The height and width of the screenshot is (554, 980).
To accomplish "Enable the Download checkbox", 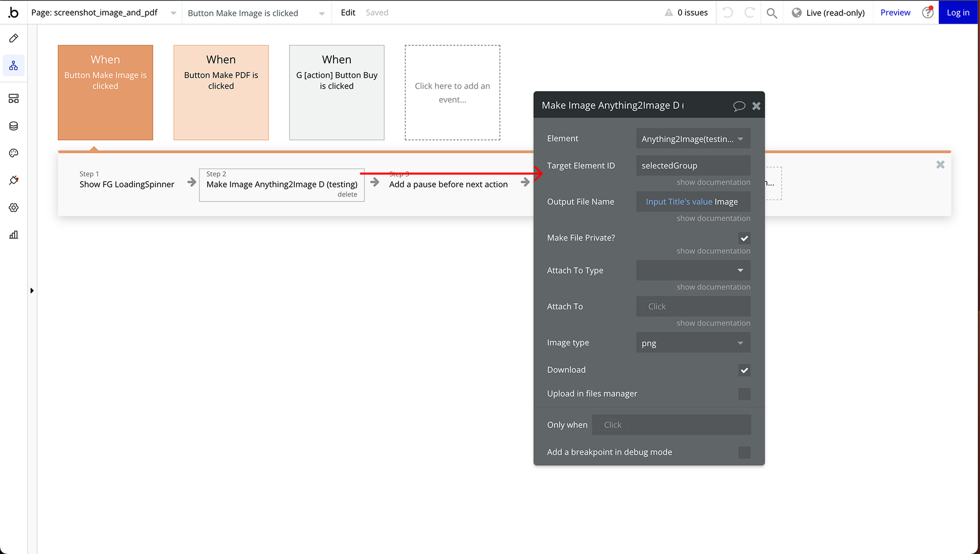I will tap(745, 369).
